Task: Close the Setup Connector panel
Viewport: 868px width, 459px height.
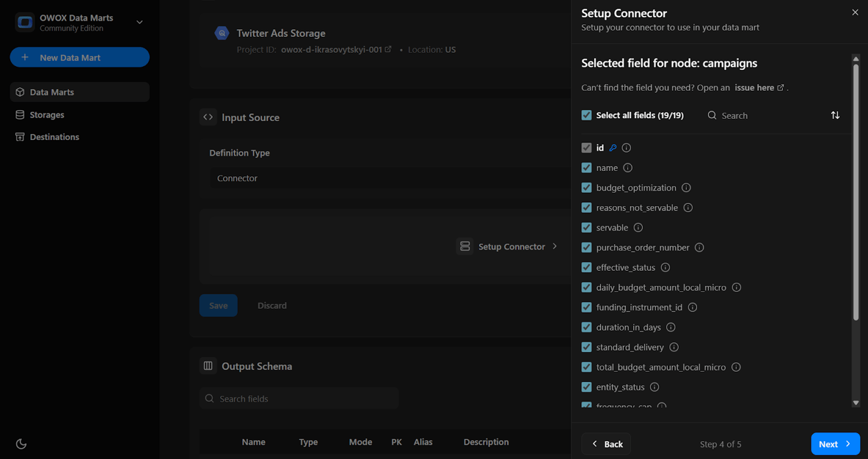Action: point(855,13)
